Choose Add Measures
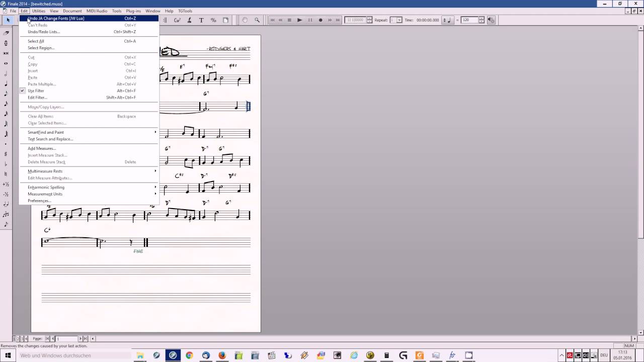This screenshot has height=362, width=644. (89, 149)
